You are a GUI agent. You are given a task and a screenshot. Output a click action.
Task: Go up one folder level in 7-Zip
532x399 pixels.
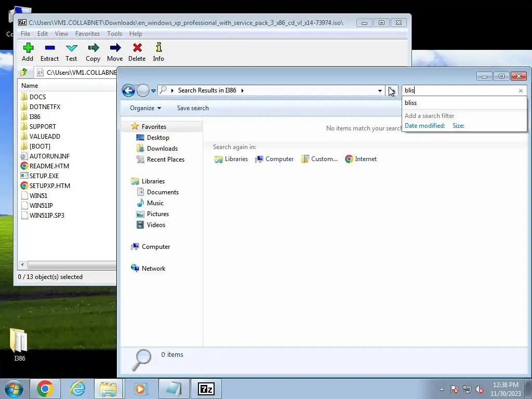pyautogui.click(x=24, y=72)
